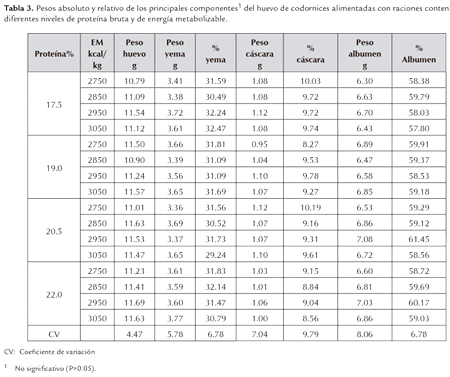
Task: Click albumen weight value '7.08'
Action: point(365,239)
